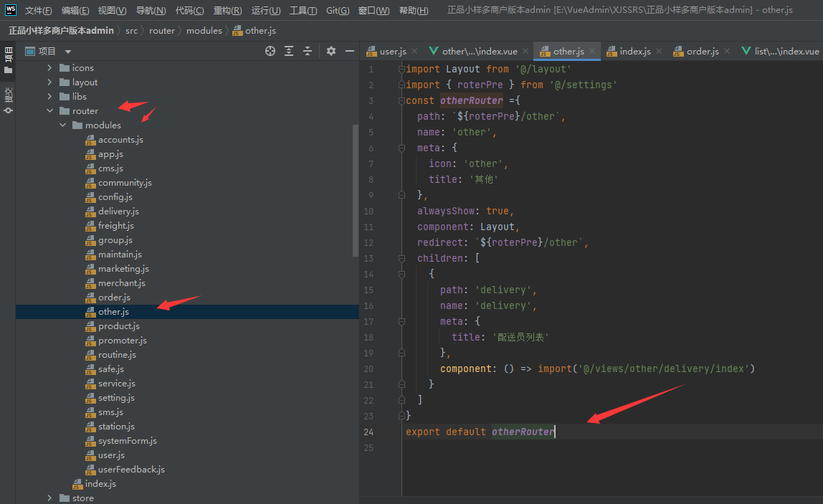This screenshot has width=823, height=504.
Task: Expand the libs folder
Action: pos(49,97)
